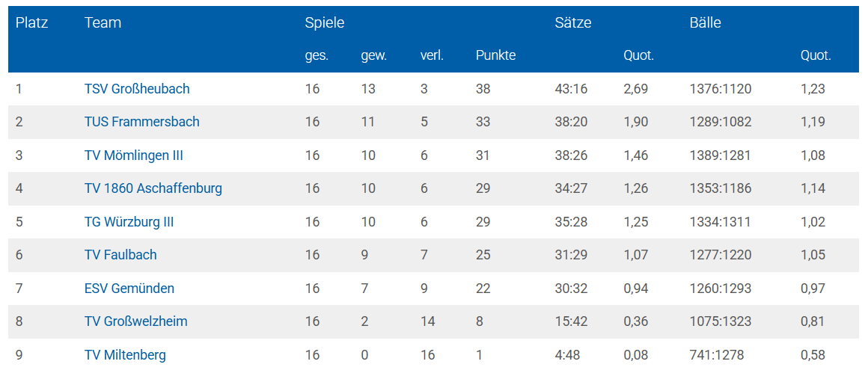Open the TSV Großheubach team link
Screen dimensions: 868x379
click(137, 89)
